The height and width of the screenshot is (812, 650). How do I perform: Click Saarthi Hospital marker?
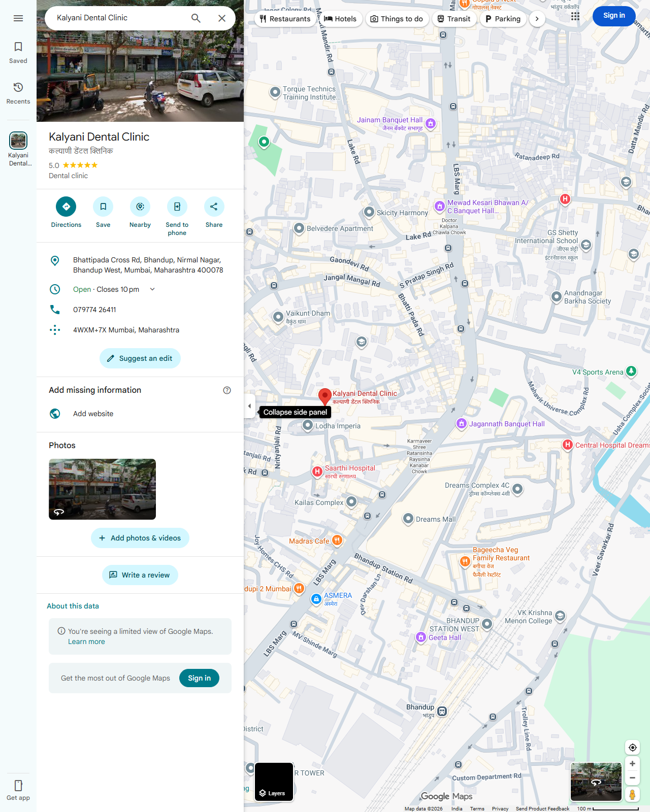317,472
